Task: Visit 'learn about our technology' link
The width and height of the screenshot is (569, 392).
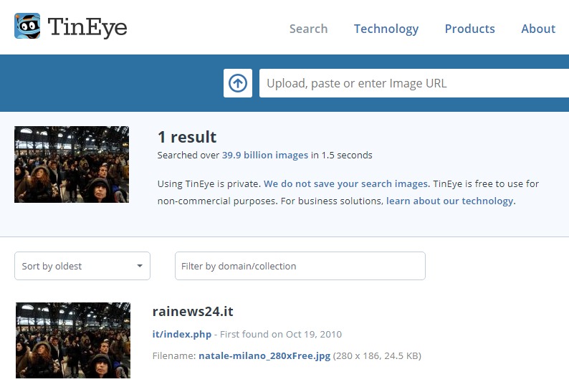Action: click(449, 201)
